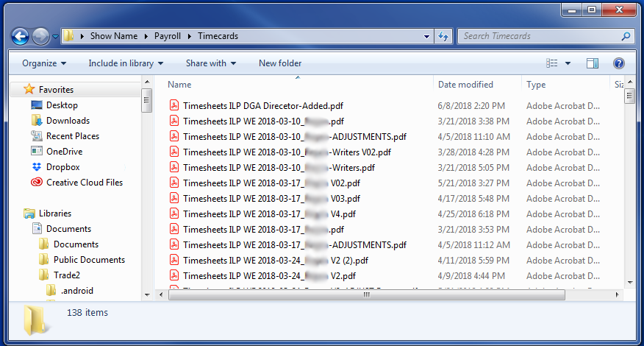Click the Back navigation arrow button
This screenshot has width=644, height=346.
pyautogui.click(x=21, y=35)
